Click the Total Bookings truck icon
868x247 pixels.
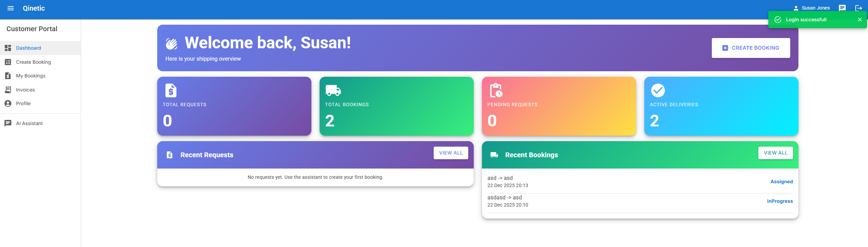click(333, 90)
